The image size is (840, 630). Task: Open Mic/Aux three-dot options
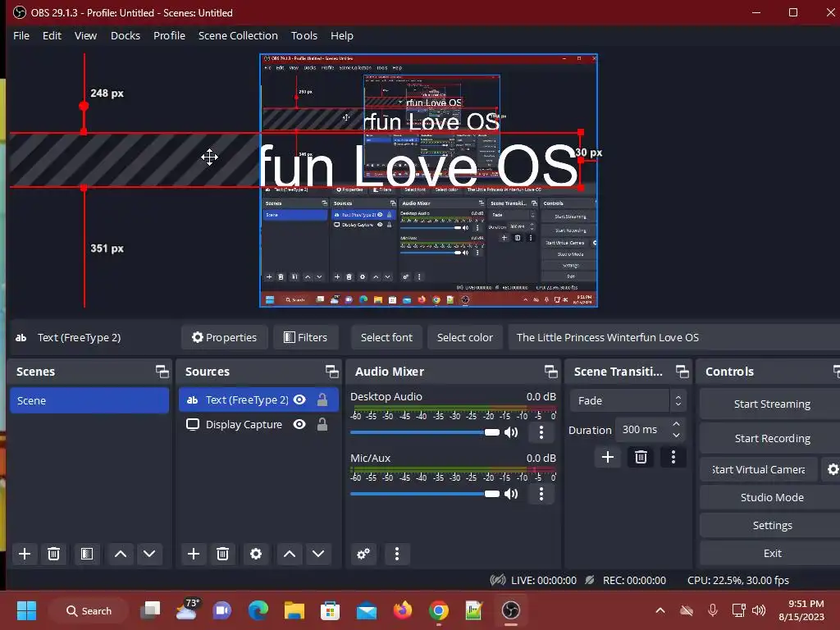(x=541, y=494)
